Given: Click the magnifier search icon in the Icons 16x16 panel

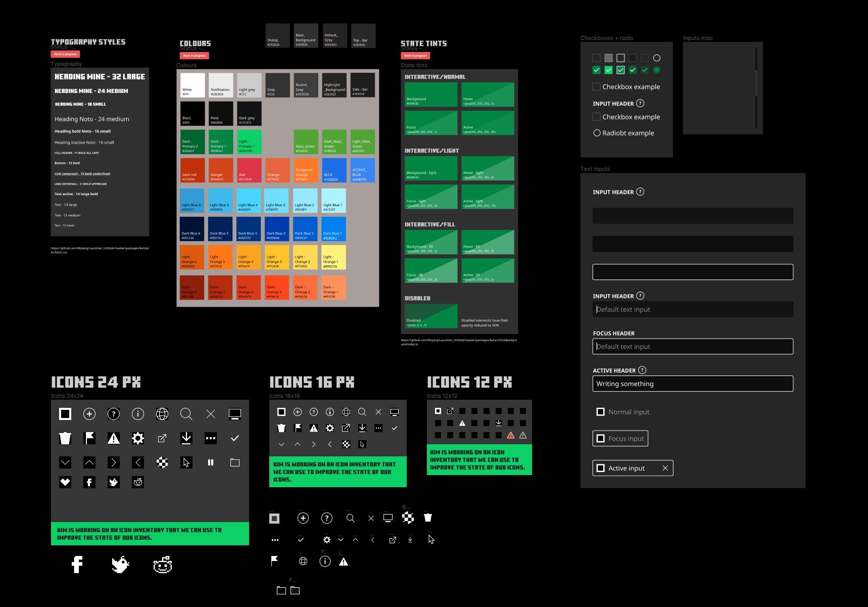Looking at the screenshot, I should point(362,412).
